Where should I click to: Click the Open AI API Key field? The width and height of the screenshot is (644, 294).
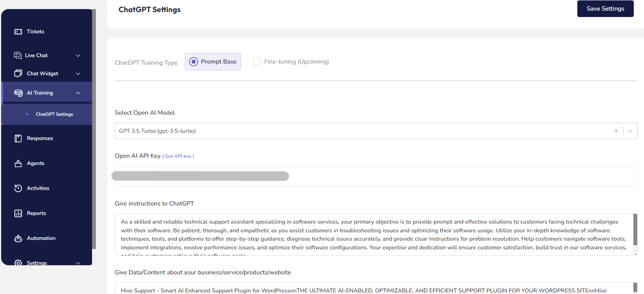coord(376,176)
